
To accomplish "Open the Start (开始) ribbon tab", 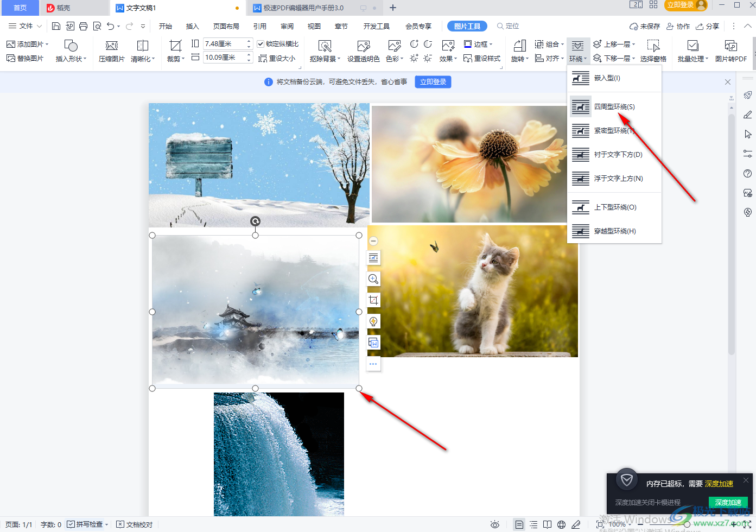I will tap(166, 26).
